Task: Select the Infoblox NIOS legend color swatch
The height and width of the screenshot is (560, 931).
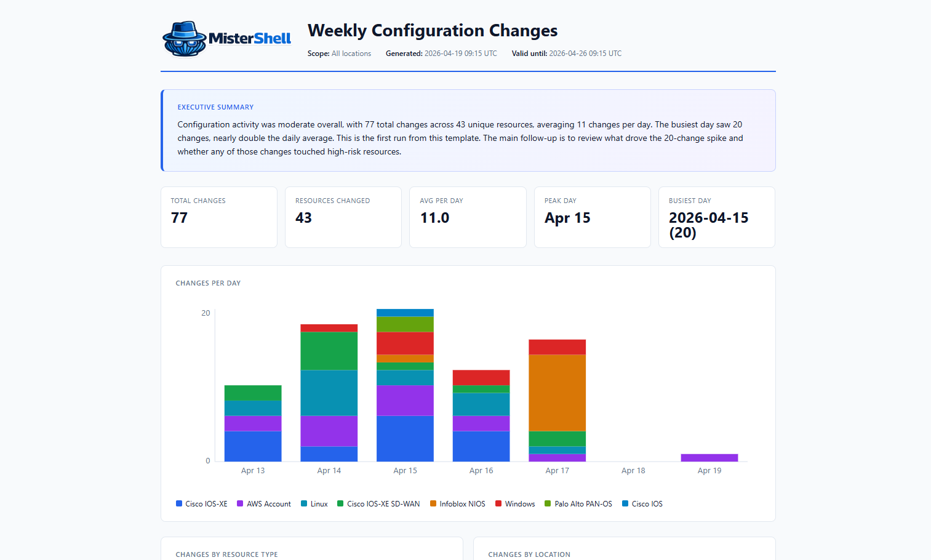Action: click(433, 503)
